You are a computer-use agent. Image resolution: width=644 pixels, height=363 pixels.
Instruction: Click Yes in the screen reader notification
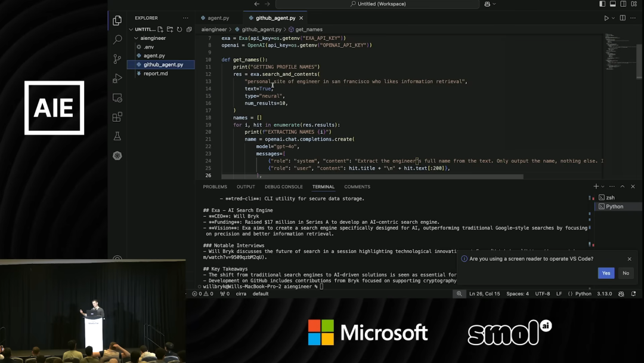pos(606,273)
